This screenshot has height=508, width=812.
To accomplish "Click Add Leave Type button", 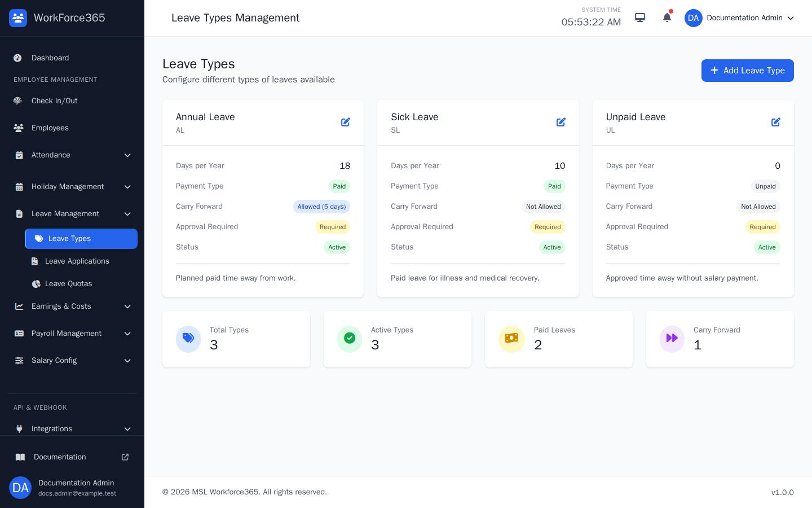I will (x=748, y=71).
